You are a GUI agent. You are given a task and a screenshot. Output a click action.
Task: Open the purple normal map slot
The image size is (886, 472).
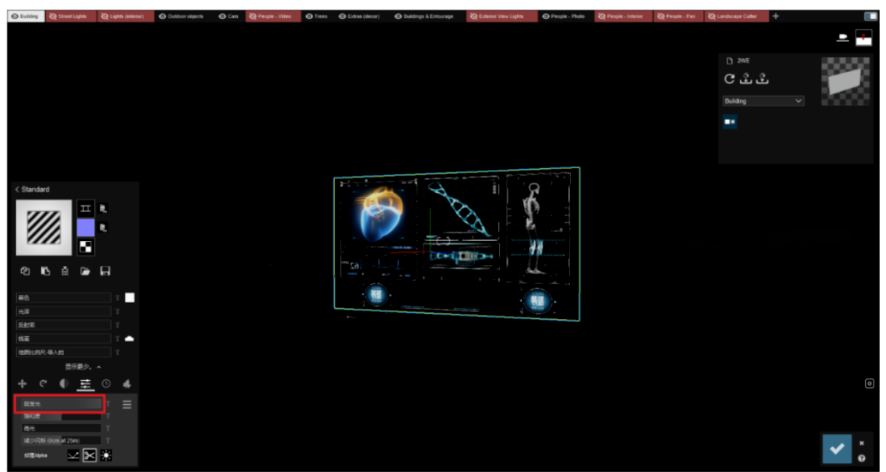(x=86, y=228)
